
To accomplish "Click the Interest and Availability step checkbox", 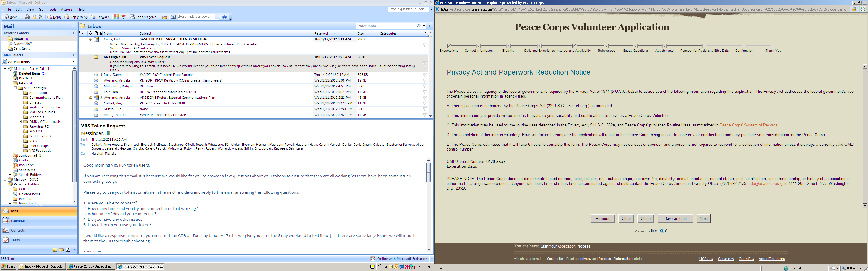I will pos(574,46).
